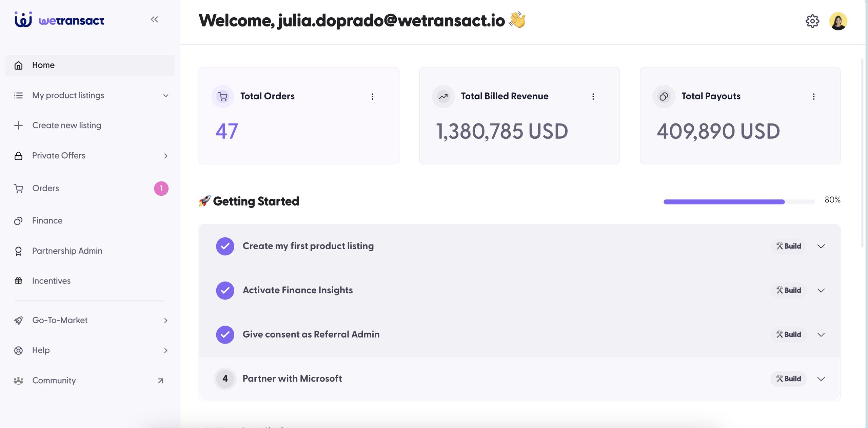868x428 pixels.
Task: Toggle checkmark for Create my first product listing
Action: pyautogui.click(x=225, y=246)
